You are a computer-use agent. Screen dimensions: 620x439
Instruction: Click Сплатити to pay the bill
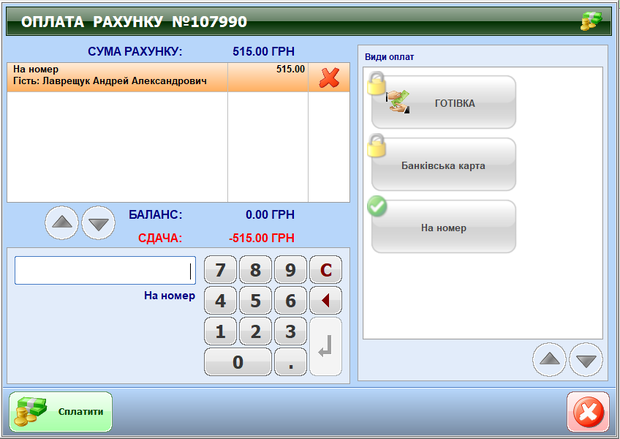coord(62,411)
